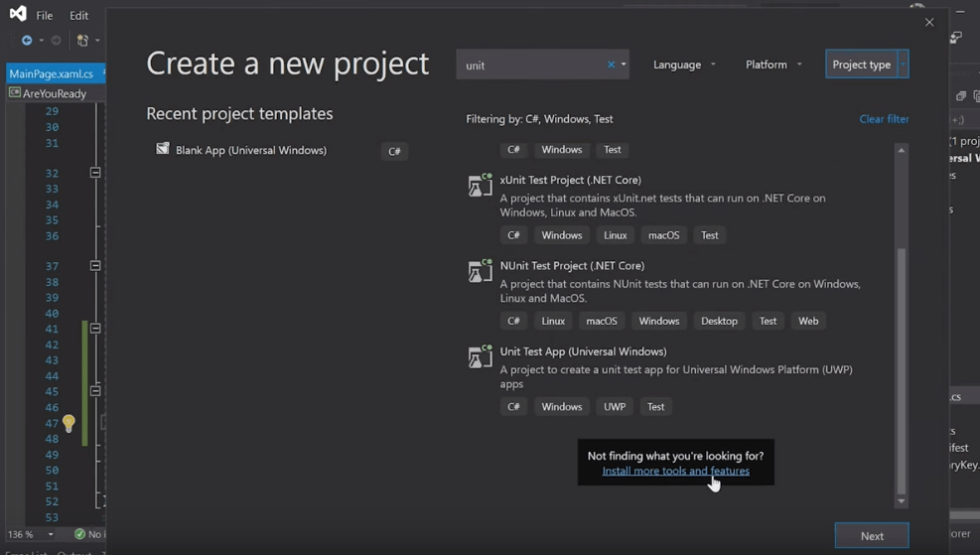Click the Filtering by: C#, Windows, Test text

click(539, 119)
